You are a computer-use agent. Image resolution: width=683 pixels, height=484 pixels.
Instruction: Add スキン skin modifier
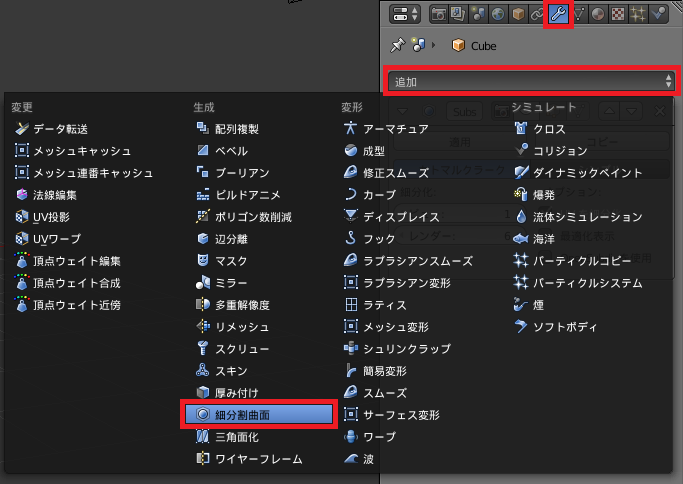[x=222, y=371]
